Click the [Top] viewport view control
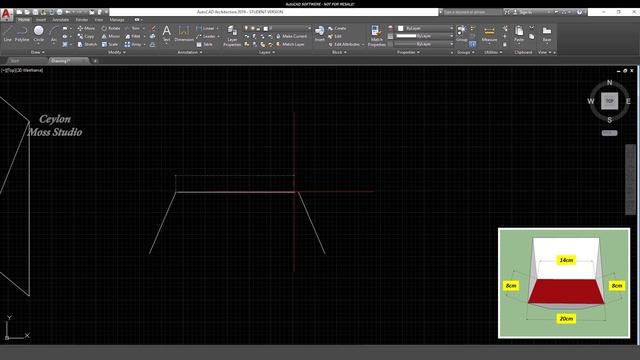Screen dimensions: 640x360 12,70
